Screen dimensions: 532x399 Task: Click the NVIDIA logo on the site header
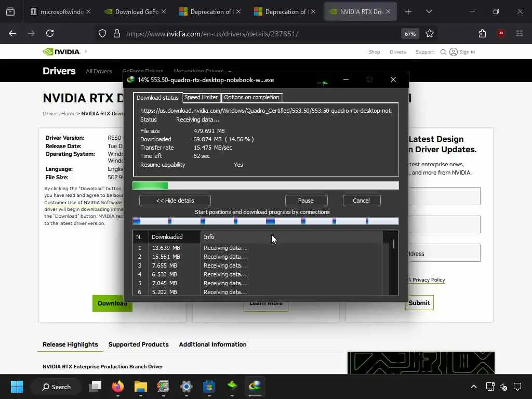tap(61, 51)
